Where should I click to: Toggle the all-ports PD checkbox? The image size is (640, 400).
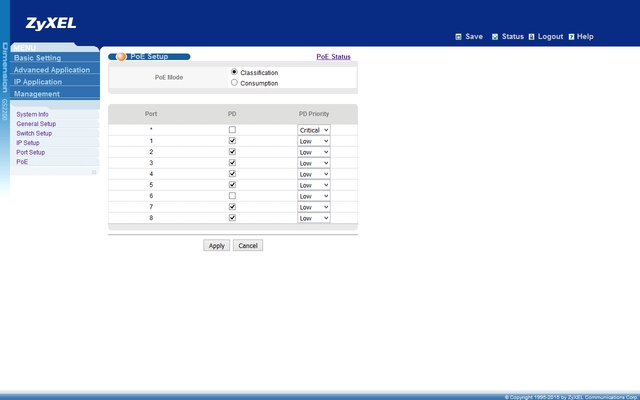click(232, 130)
